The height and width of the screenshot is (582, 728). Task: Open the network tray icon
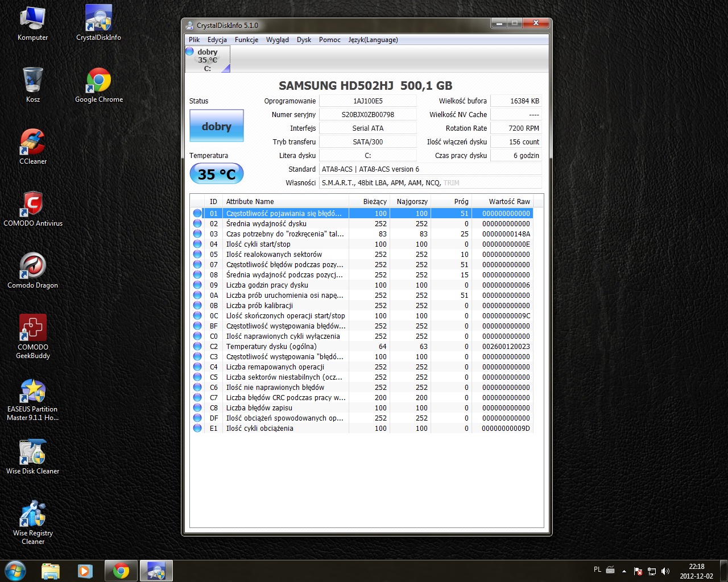tap(652, 571)
